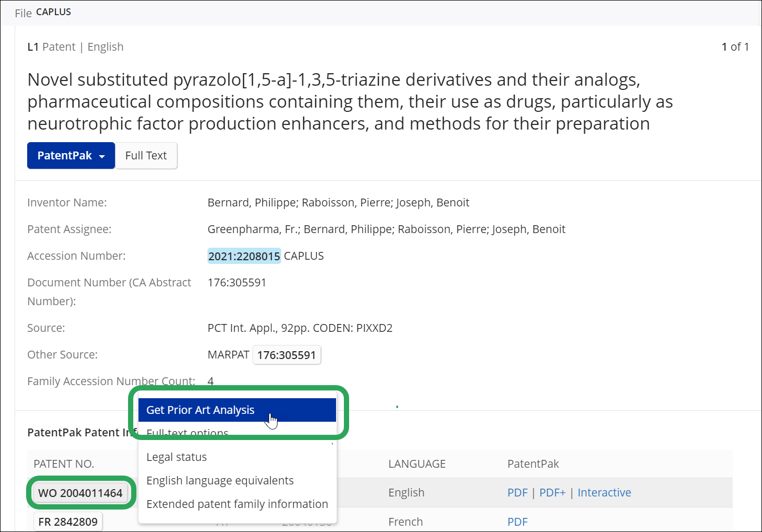Open MARPAT reference 176:305591
762x532 pixels.
pos(286,355)
